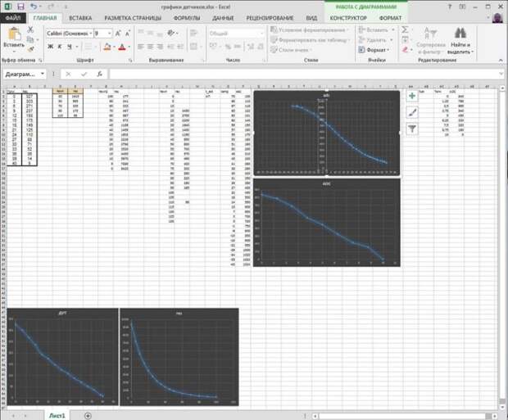Select the chart with the steep decay curve
The height and width of the screenshot is (420, 508).
[x=179, y=356]
